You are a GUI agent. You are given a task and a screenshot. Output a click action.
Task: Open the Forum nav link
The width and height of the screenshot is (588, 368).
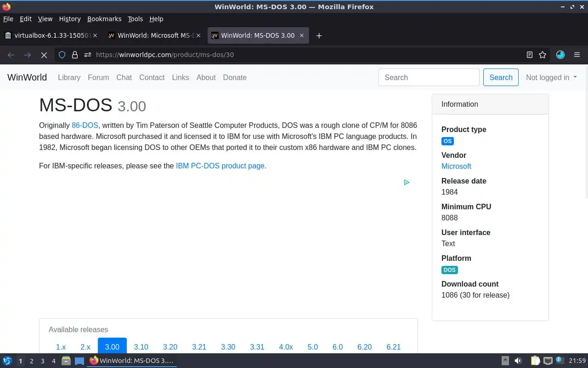98,77
